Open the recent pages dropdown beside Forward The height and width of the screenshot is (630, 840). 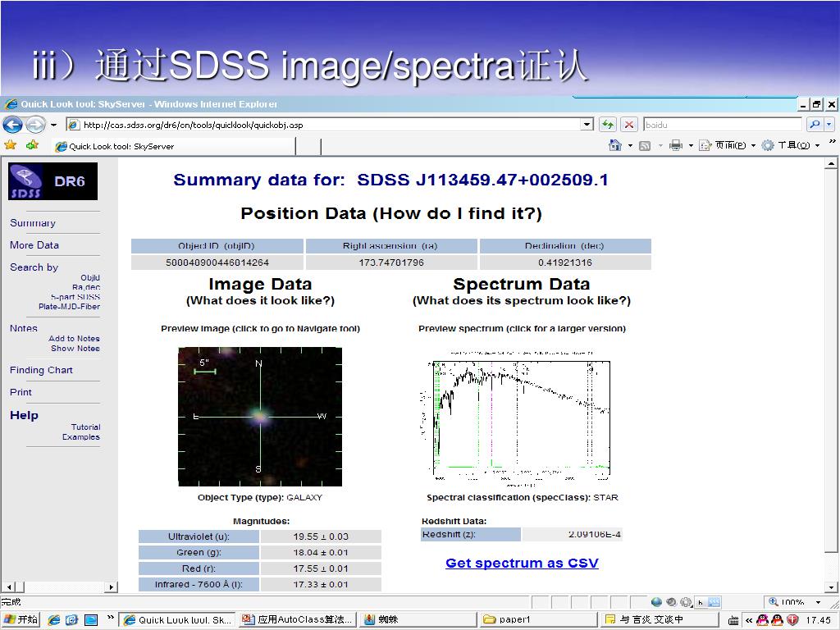coord(53,125)
